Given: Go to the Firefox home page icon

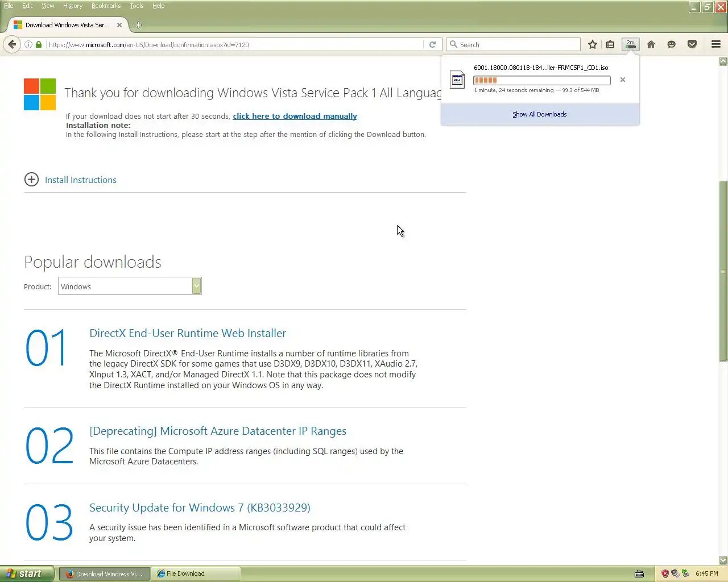Looking at the screenshot, I should tap(651, 44).
